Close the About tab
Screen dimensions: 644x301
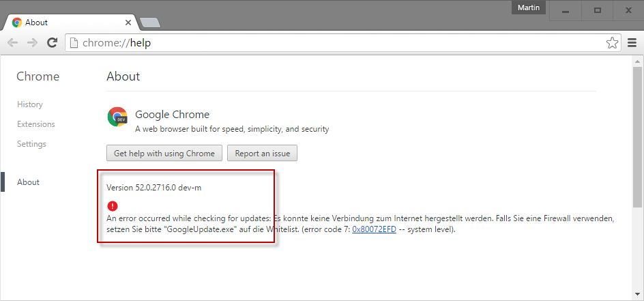[x=128, y=23]
